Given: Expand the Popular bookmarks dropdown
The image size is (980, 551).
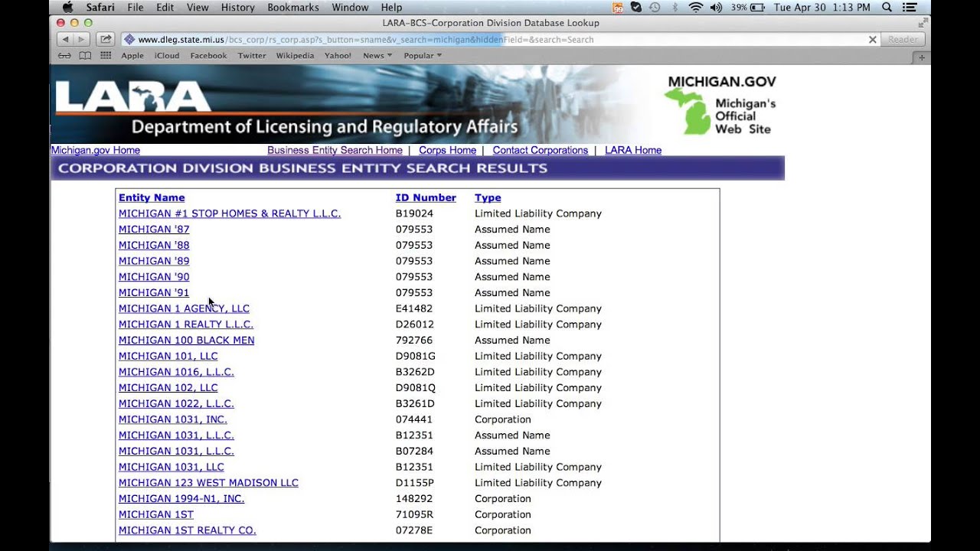Looking at the screenshot, I should (x=423, y=55).
